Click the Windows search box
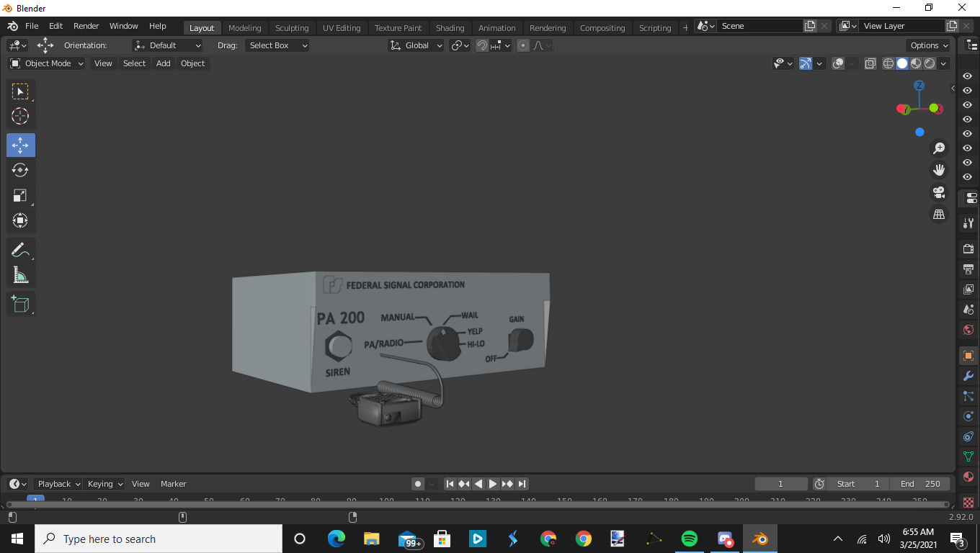 [x=159, y=539]
